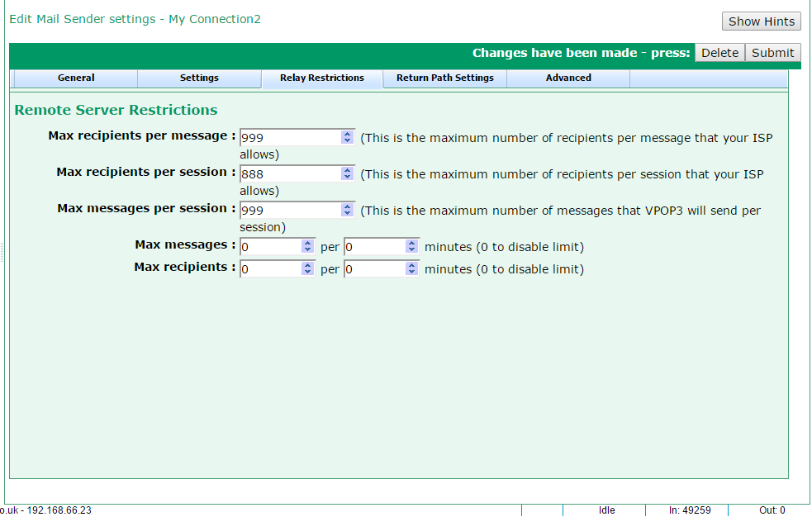Click spinner arrows on Max recipients minutes
Viewport: 812px width, 517px height.
[412, 269]
